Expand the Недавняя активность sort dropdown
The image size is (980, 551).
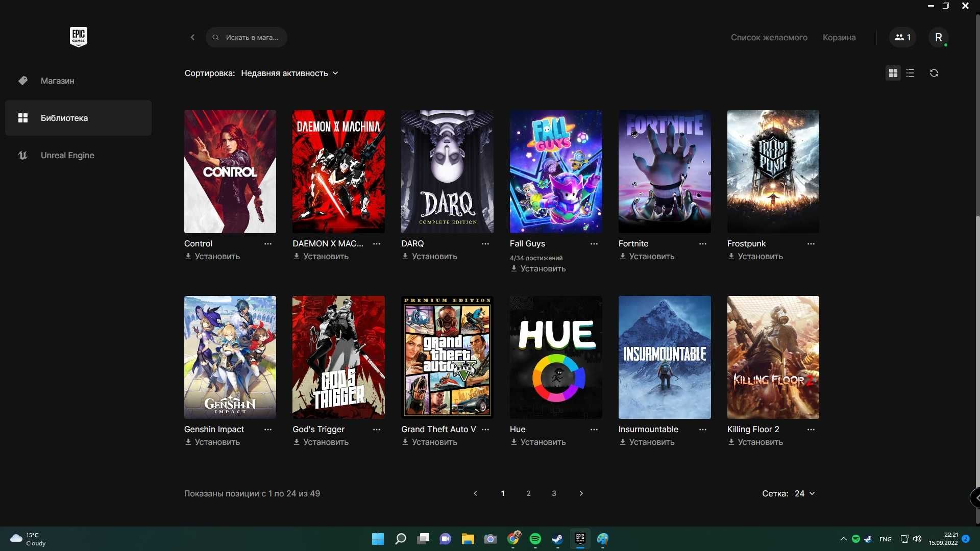(x=289, y=73)
